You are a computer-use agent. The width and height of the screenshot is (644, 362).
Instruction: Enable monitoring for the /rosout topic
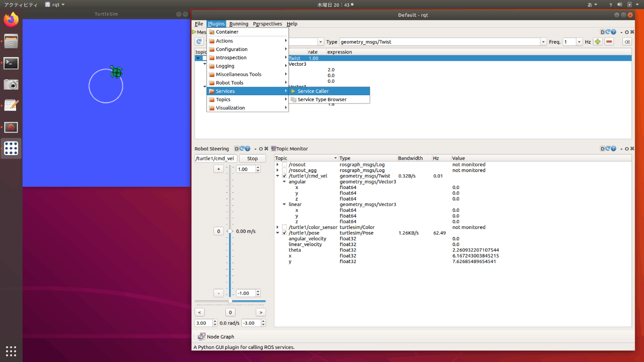point(284,165)
